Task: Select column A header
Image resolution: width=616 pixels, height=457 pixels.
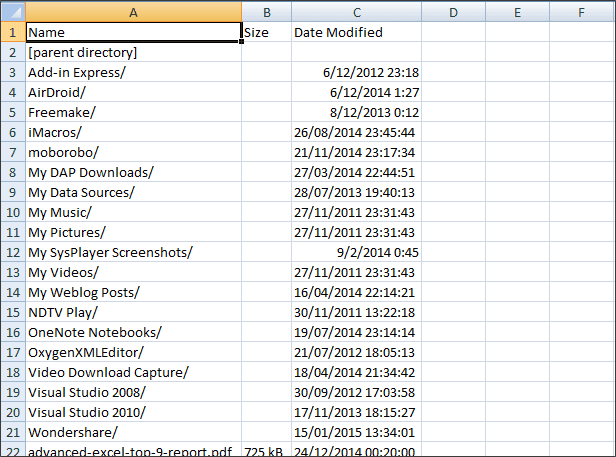Action: coord(133,12)
